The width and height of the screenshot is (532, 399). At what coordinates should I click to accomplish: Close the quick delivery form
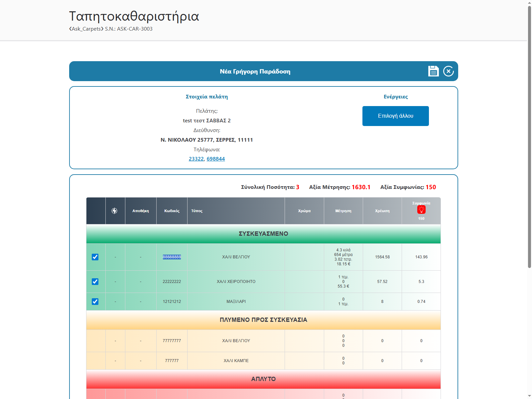(x=449, y=71)
